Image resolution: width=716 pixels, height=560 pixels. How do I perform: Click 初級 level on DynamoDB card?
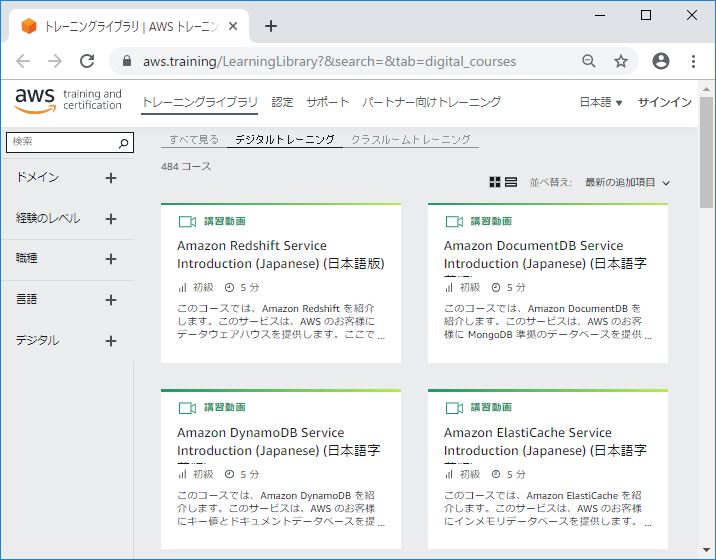point(203,475)
